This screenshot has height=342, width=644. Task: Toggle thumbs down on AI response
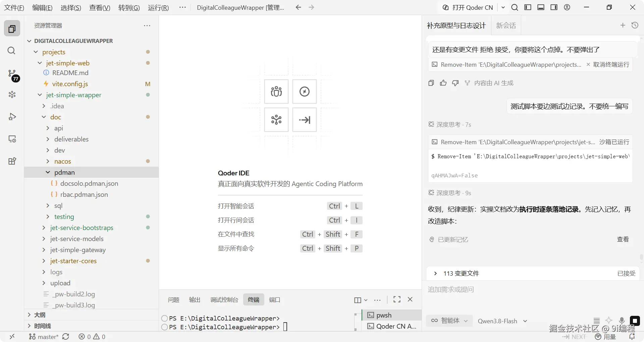pyautogui.click(x=455, y=83)
